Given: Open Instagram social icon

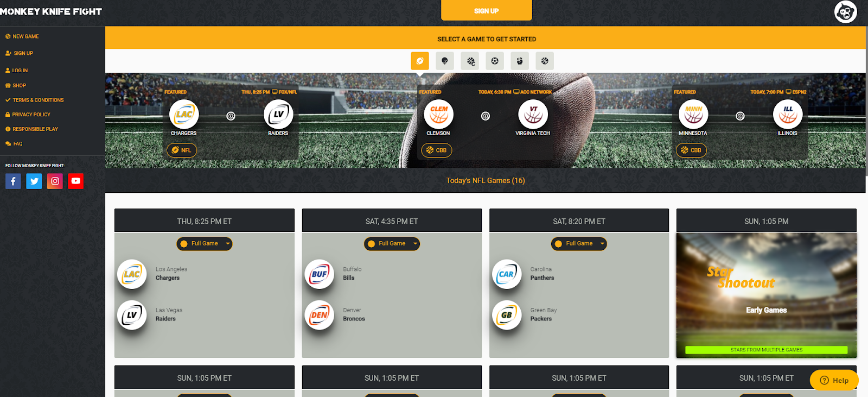Looking at the screenshot, I should tap(55, 181).
